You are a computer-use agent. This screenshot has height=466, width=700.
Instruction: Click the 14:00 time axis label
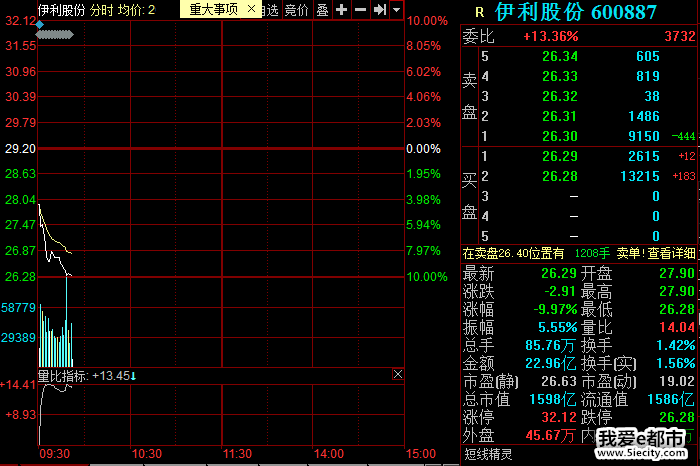329,454
